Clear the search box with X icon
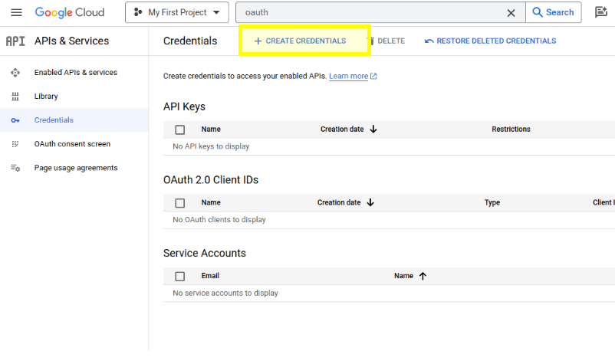The width and height of the screenshot is (615, 364). coord(511,13)
